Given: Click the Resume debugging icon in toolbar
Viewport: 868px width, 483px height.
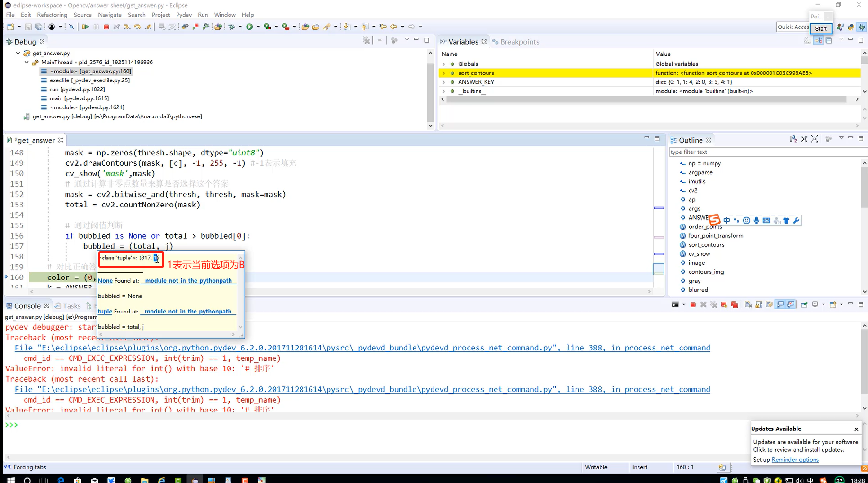Looking at the screenshot, I should coord(85,27).
